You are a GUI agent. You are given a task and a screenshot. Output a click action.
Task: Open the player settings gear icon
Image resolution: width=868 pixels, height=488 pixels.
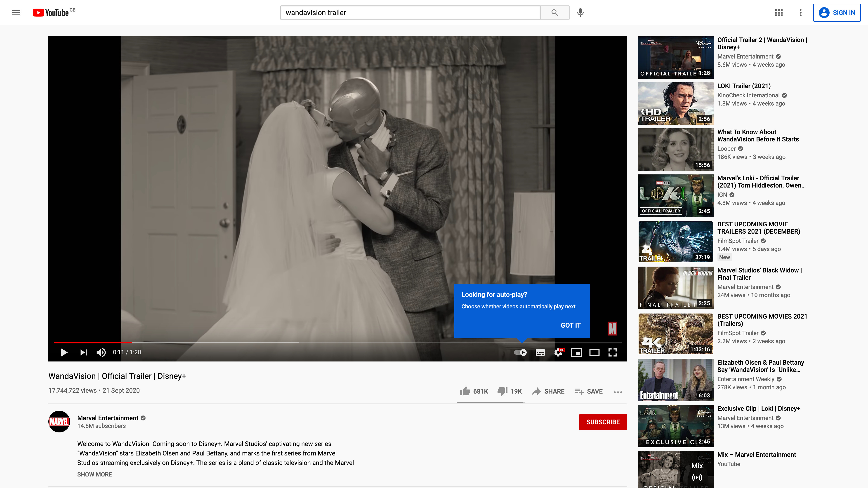(x=558, y=352)
